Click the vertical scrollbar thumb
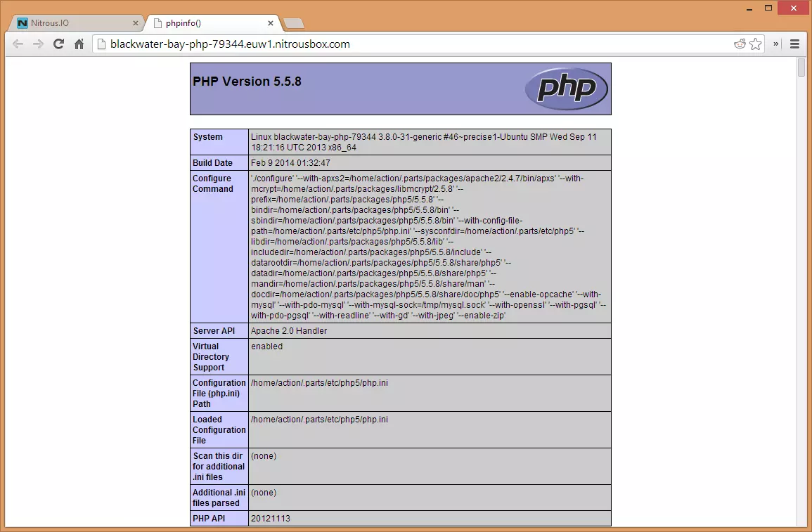 point(801,67)
